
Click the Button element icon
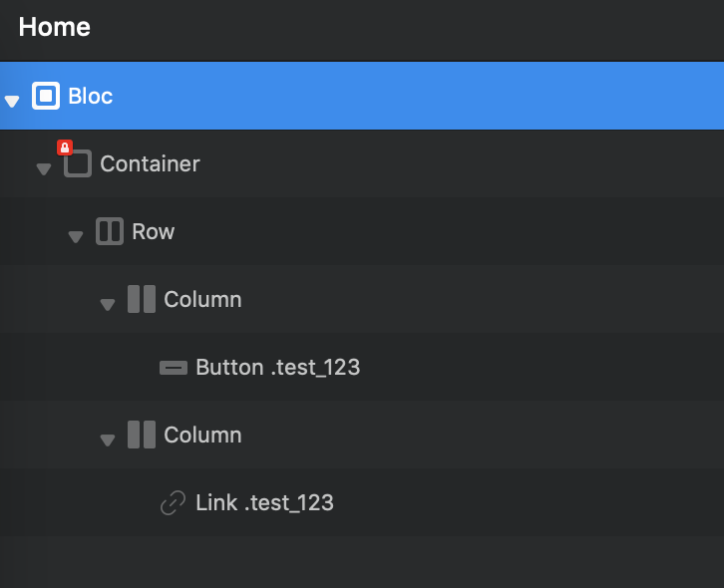[x=174, y=368]
